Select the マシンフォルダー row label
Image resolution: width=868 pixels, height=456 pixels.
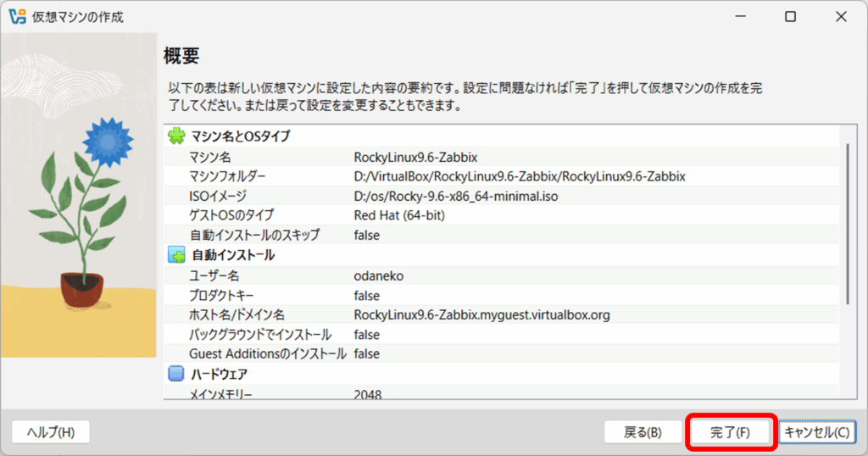227,176
